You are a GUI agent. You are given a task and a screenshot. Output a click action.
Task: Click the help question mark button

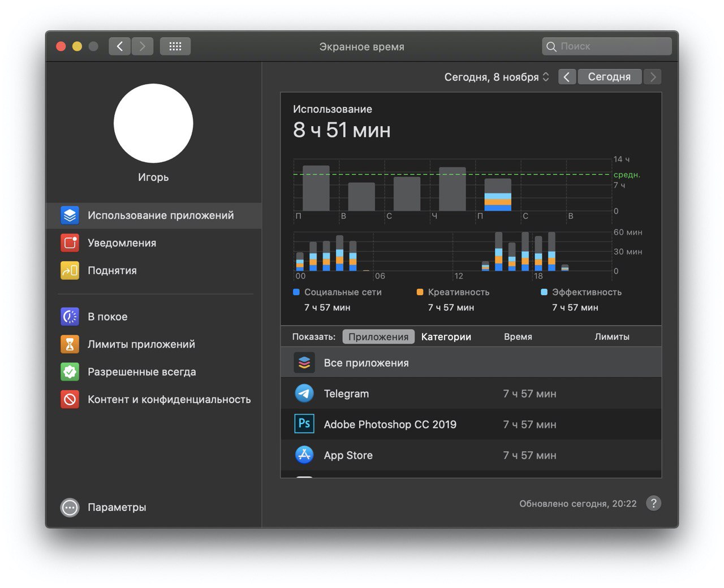[653, 503]
